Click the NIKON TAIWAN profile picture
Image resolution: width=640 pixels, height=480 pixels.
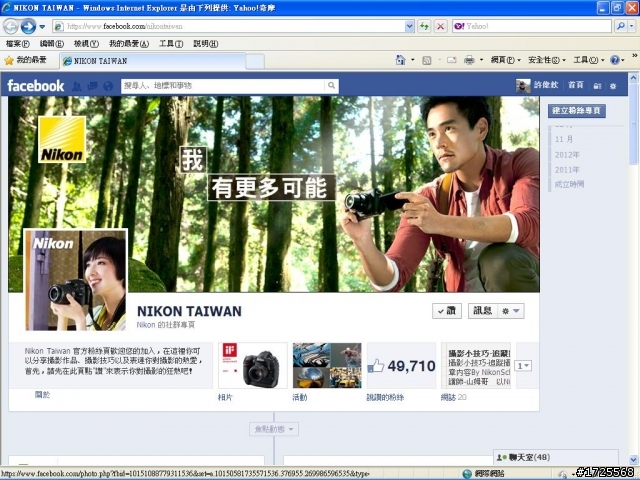(76, 280)
